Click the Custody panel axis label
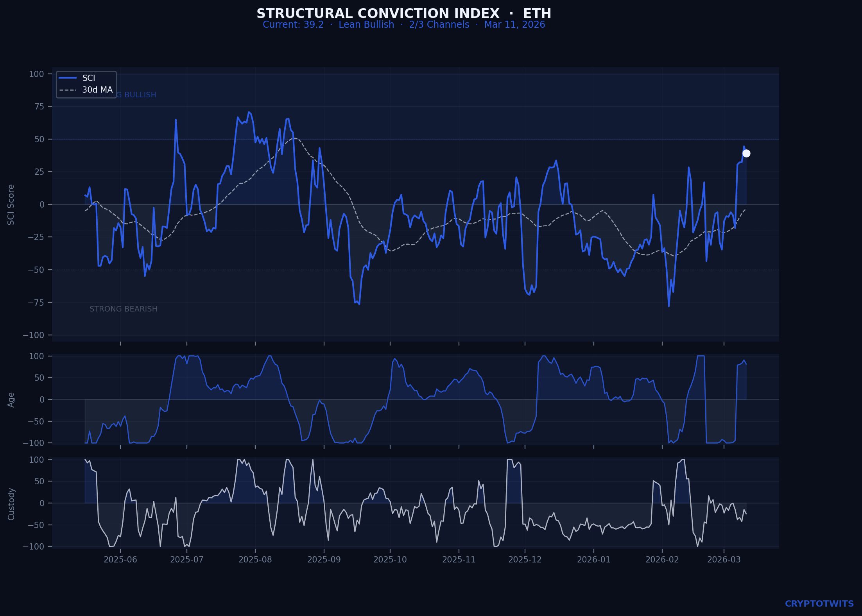This screenshot has width=862, height=616. 11,503
